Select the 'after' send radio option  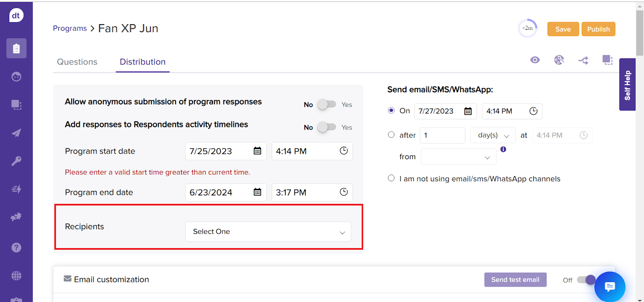(x=391, y=135)
